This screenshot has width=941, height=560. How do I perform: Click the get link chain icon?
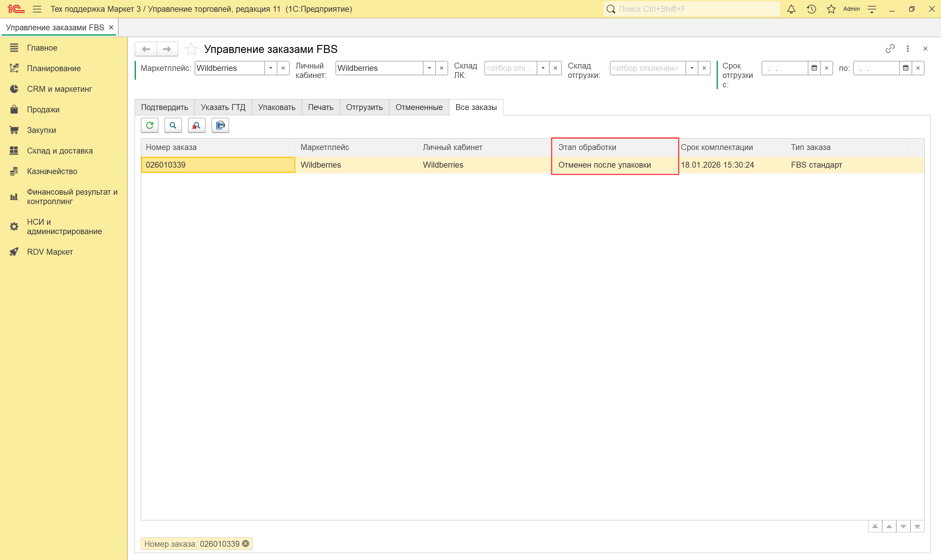coord(890,49)
